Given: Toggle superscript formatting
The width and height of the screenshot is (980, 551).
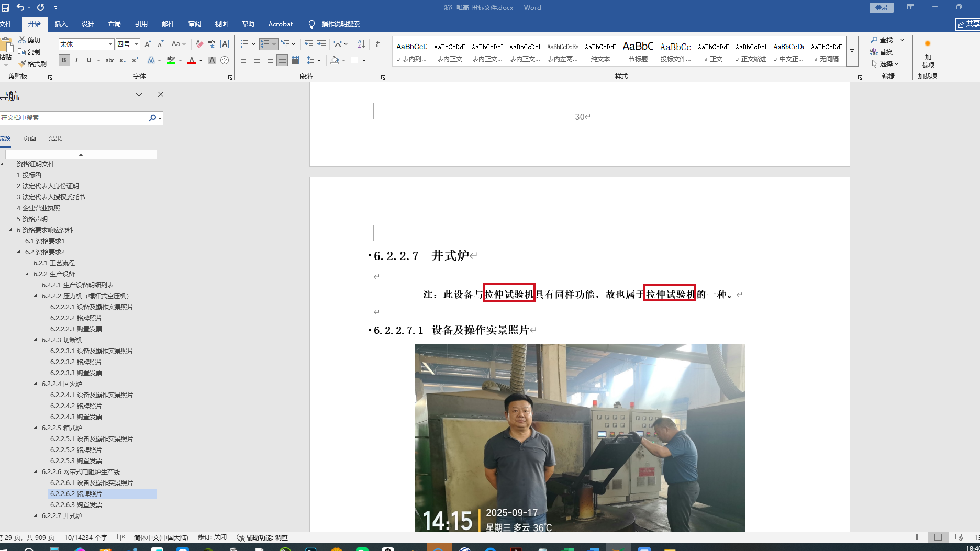Looking at the screenshot, I should pos(135,60).
